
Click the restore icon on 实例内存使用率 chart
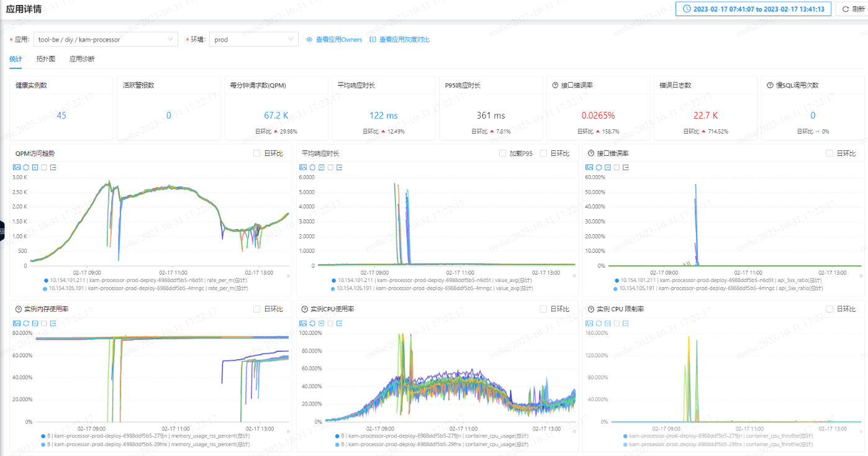25,323
